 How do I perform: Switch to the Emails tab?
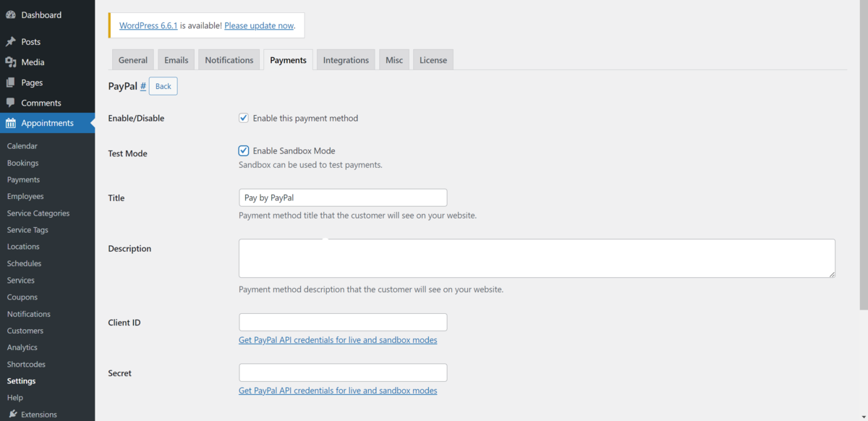coord(176,60)
